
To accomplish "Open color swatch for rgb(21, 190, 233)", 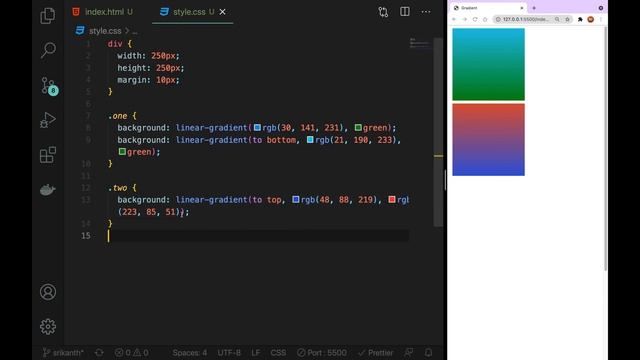I will [x=310, y=140].
